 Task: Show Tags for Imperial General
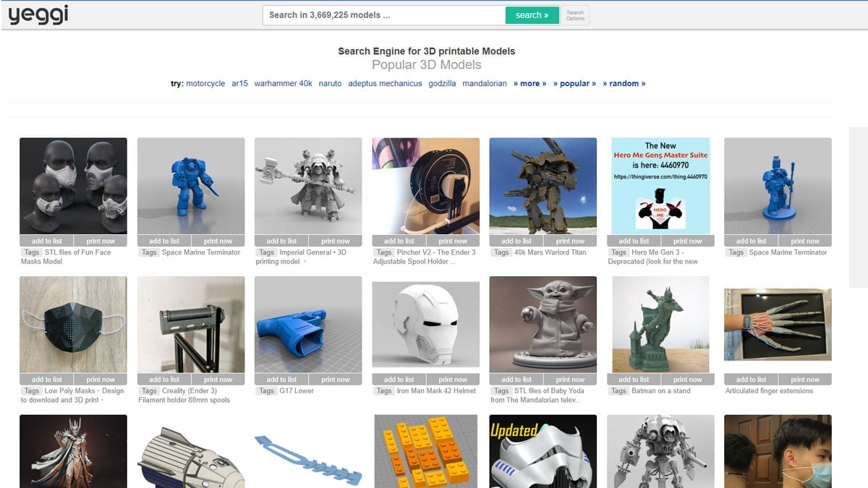click(x=267, y=253)
